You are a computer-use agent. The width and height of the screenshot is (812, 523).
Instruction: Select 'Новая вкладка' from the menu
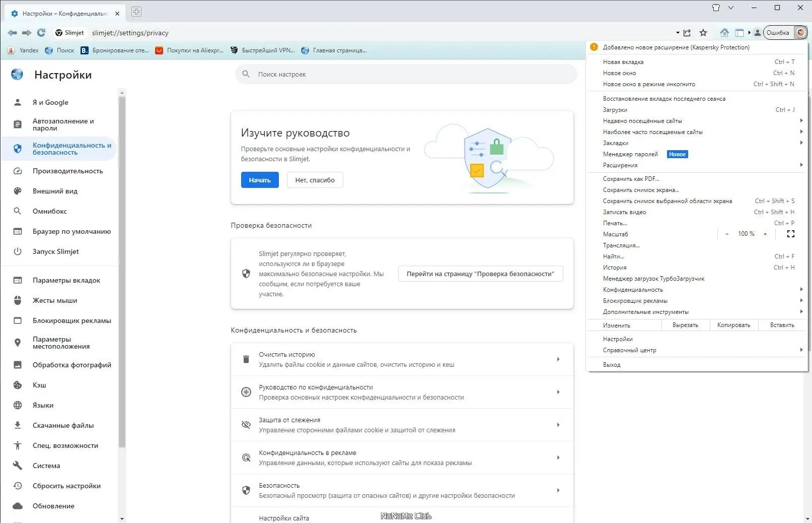click(x=623, y=61)
